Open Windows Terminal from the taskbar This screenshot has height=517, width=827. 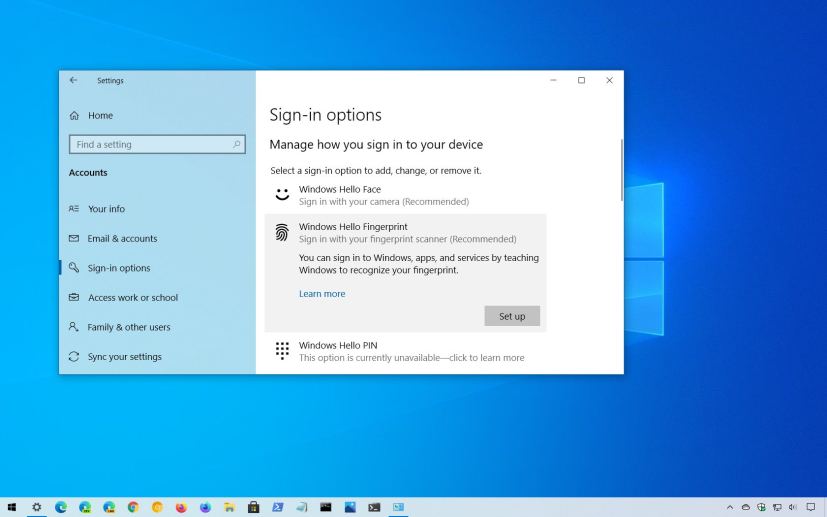click(374, 508)
